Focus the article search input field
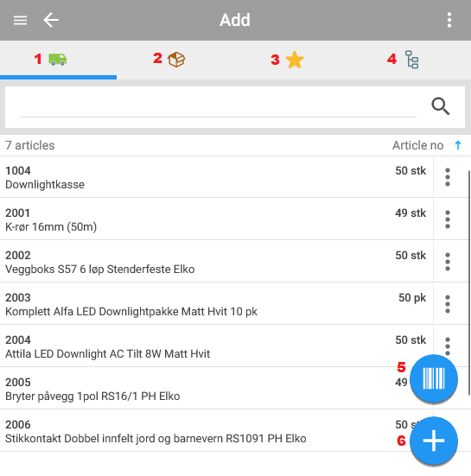 [218, 107]
